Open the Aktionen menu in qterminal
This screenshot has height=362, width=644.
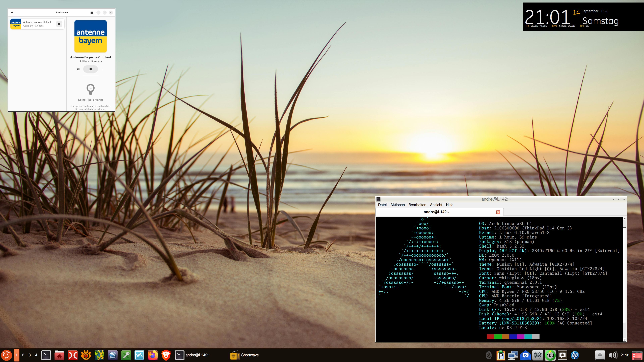(x=397, y=205)
